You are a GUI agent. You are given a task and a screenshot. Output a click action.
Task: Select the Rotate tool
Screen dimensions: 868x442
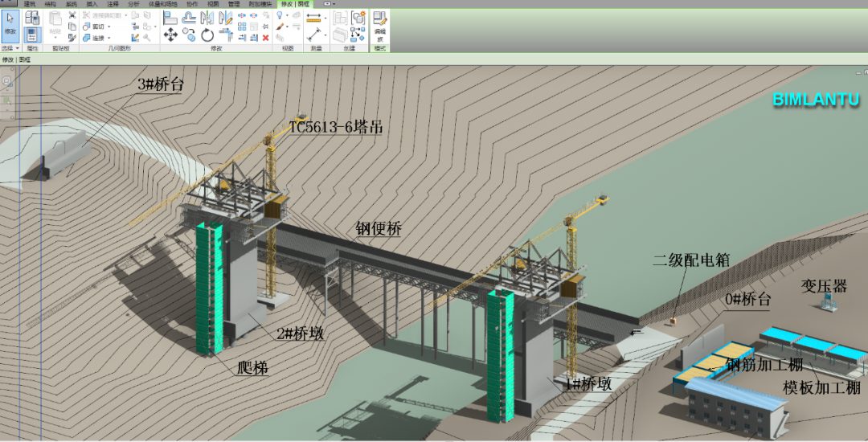[x=207, y=35]
